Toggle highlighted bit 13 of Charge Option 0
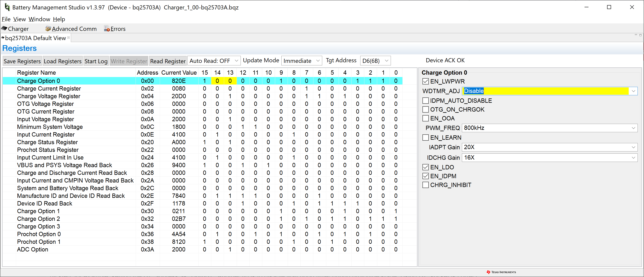This screenshot has height=277, width=644. [230, 81]
